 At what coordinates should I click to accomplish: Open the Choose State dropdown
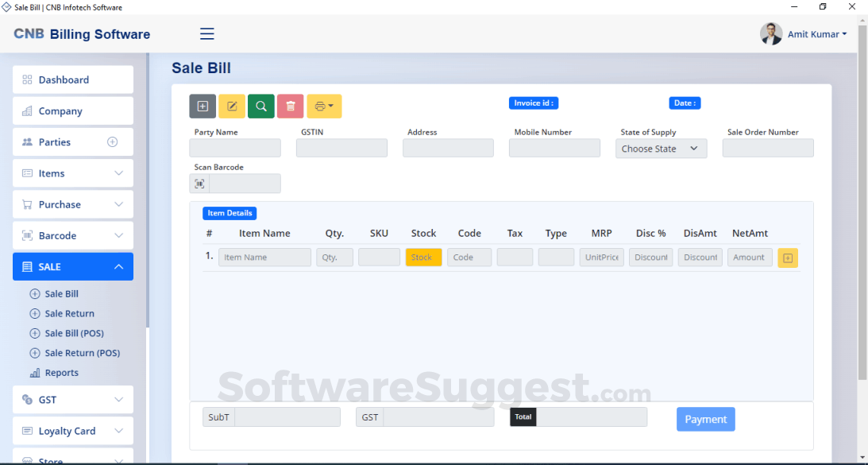click(x=661, y=149)
